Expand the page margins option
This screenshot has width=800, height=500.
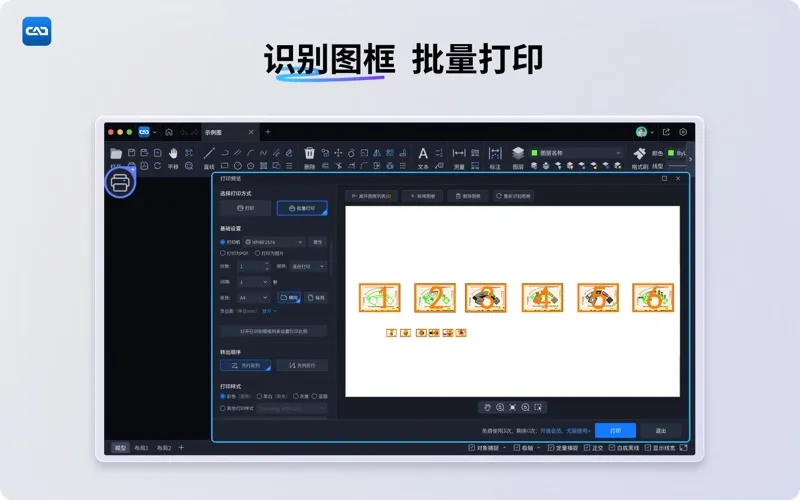tap(269, 311)
